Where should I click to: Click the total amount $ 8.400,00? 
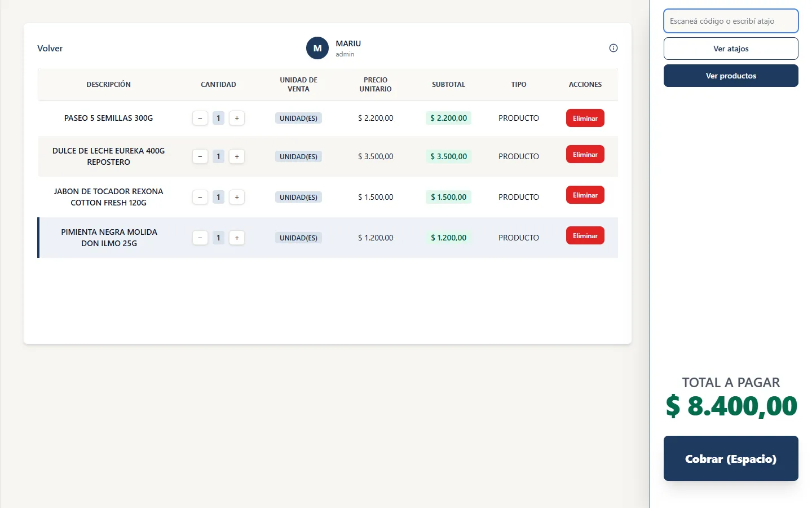click(x=731, y=406)
